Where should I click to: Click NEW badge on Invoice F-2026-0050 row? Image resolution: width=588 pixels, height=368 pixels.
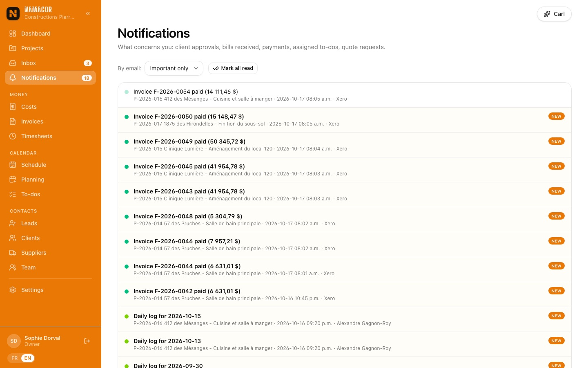pyautogui.click(x=556, y=117)
